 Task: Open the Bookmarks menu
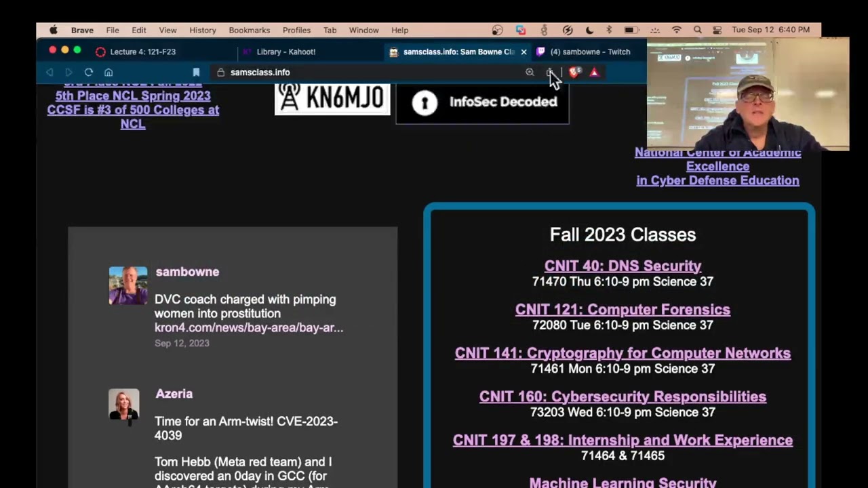coord(250,30)
